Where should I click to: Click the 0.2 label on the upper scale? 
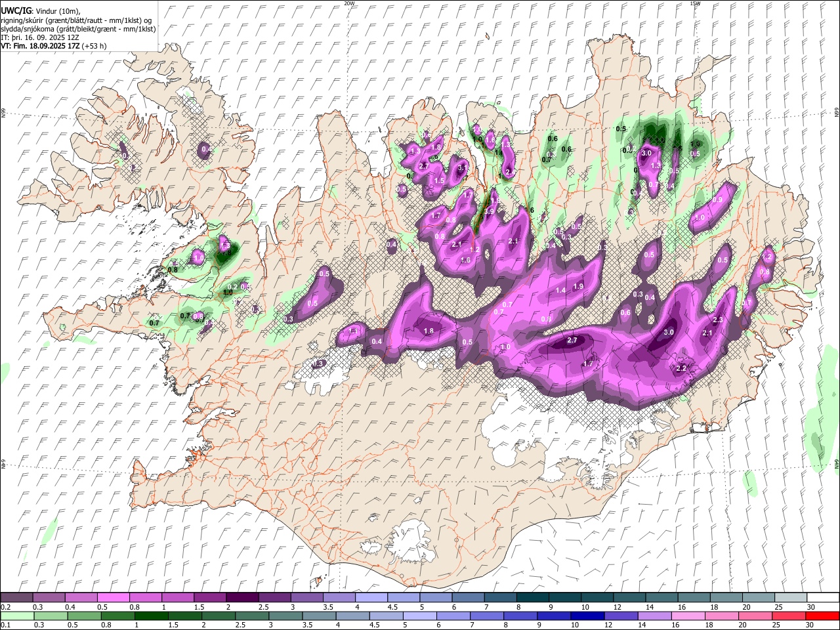pos(5,607)
